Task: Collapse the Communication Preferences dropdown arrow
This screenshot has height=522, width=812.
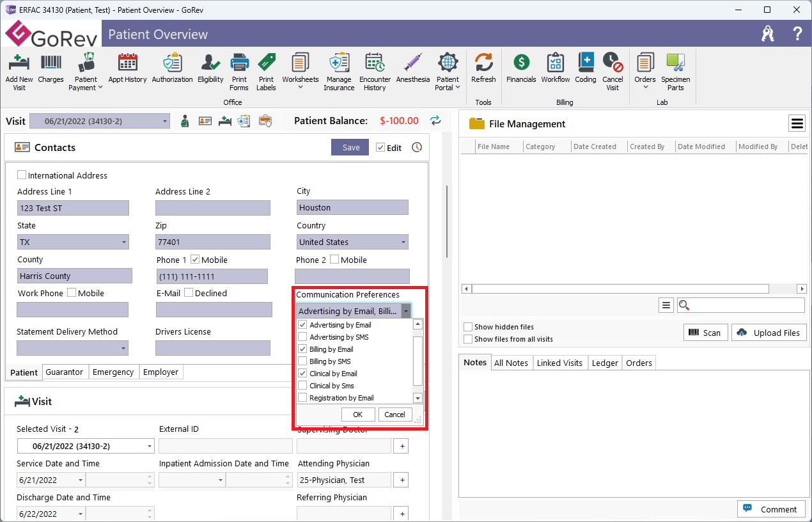Action: pos(406,311)
